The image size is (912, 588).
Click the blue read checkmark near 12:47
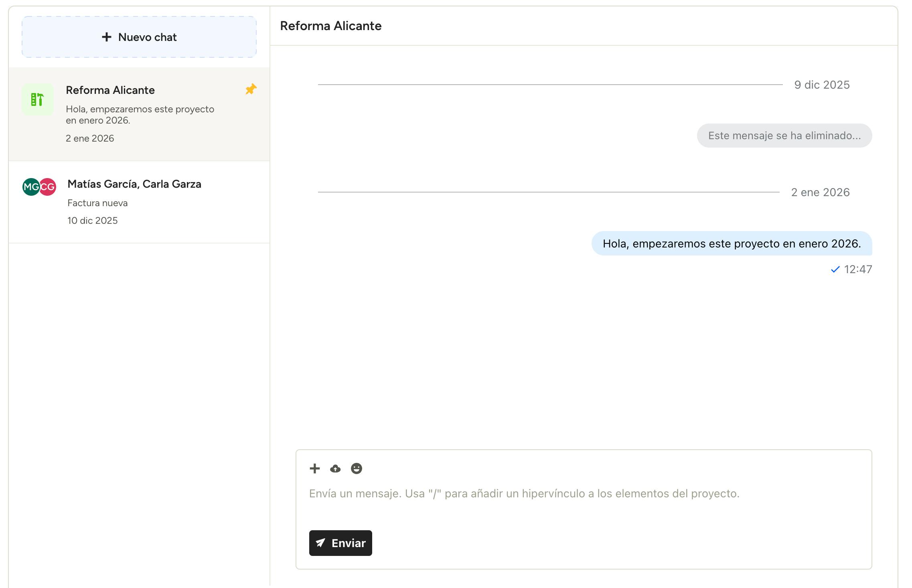coord(835,270)
